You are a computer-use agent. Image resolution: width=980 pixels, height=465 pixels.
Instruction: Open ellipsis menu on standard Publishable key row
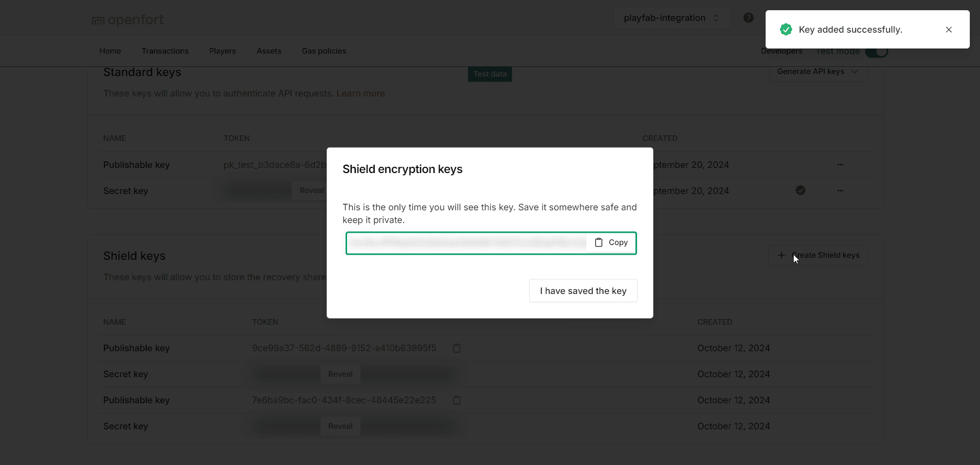pos(841,164)
